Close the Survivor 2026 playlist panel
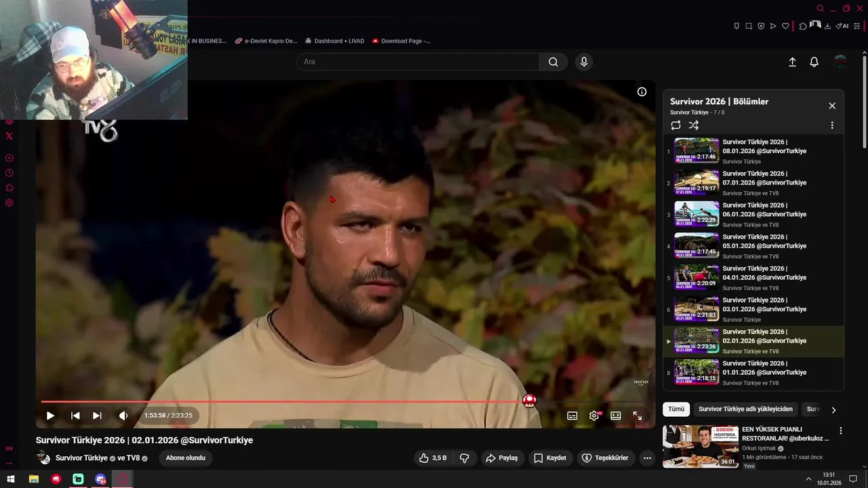The width and height of the screenshot is (868, 488). point(832,106)
